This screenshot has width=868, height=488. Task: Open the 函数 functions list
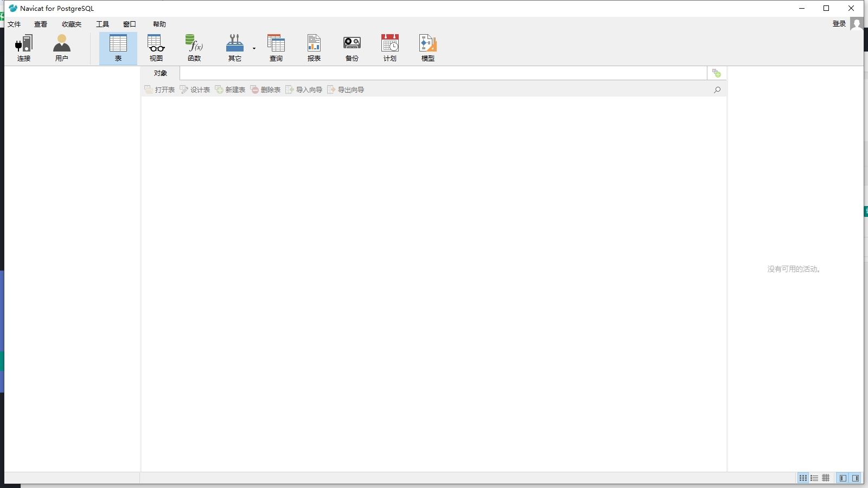[x=194, y=48]
